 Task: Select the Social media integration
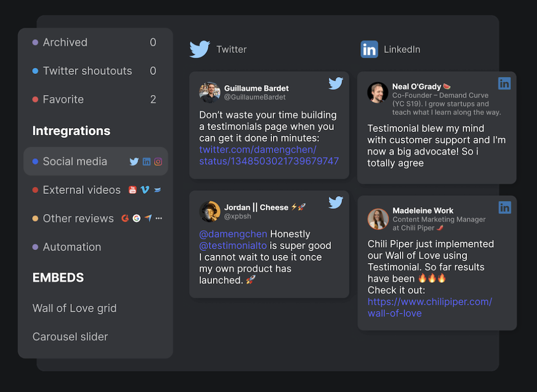pyautogui.click(x=96, y=161)
